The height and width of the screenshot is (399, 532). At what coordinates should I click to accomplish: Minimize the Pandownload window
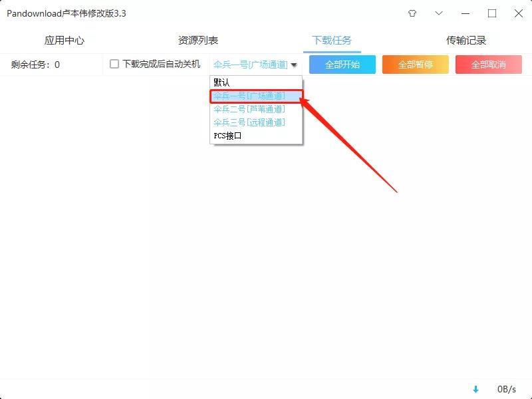tap(465, 13)
